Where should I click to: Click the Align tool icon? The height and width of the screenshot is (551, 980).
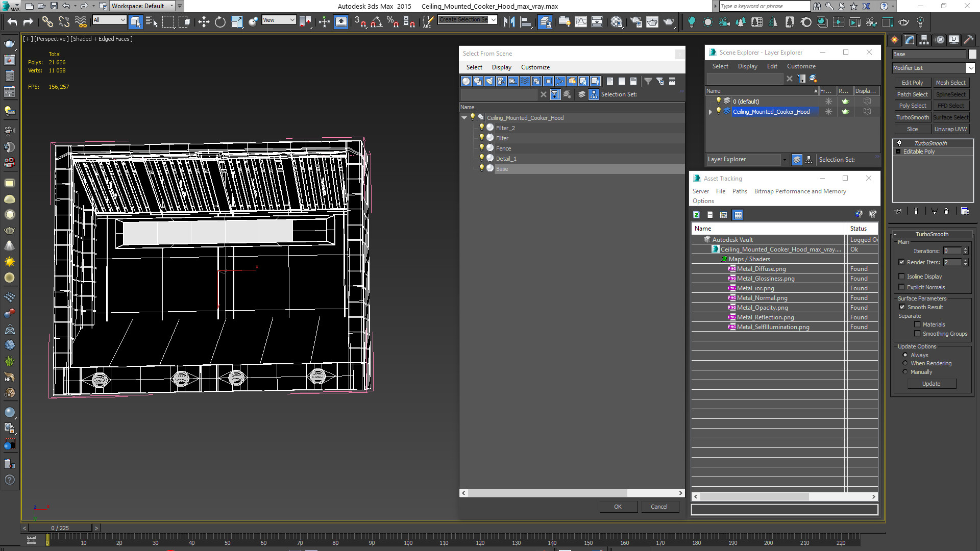[x=525, y=21]
